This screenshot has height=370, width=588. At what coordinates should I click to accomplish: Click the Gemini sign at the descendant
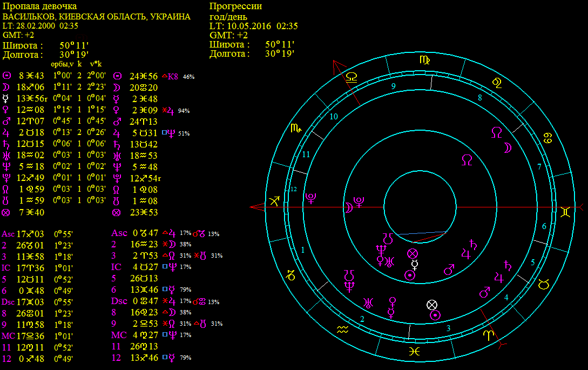pos(565,212)
